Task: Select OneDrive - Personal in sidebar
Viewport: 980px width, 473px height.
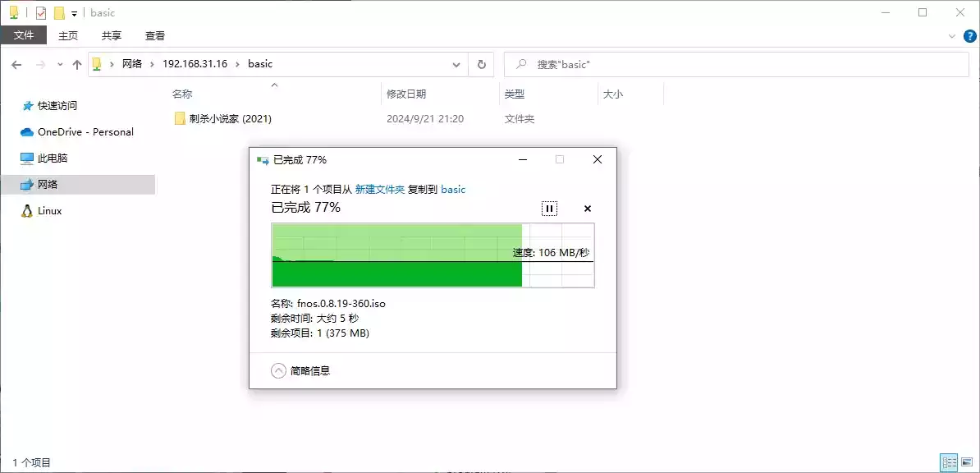Action: pyautogui.click(x=77, y=132)
